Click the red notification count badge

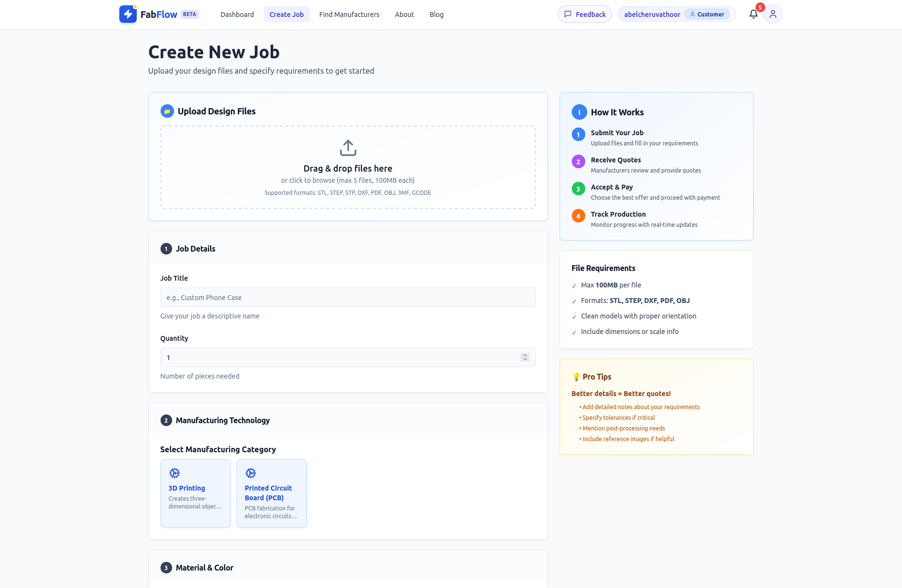coord(760,7)
